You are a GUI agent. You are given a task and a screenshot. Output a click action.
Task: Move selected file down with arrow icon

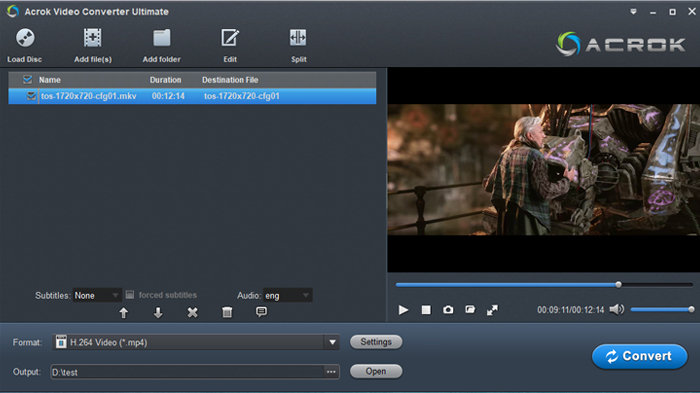coord(158,313)
